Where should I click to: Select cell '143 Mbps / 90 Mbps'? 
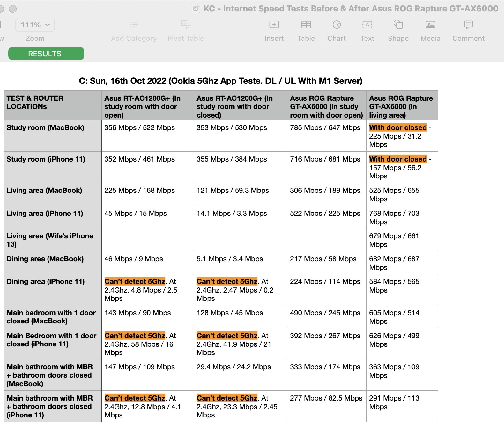[148, 317]
